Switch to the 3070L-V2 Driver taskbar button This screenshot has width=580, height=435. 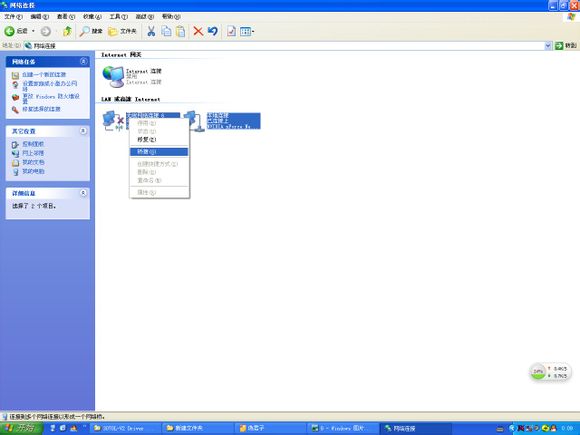click(x=125, y=428)
